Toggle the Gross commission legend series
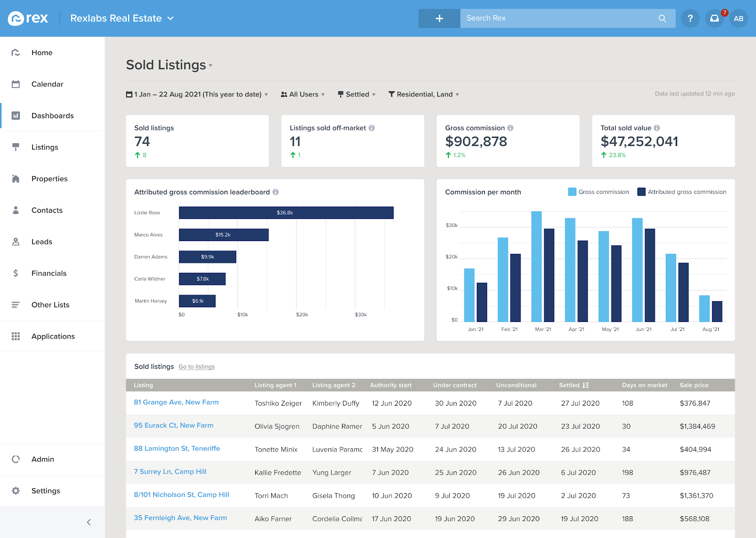Viewport: 756px width, 538px height. click(x=598, y=192)
